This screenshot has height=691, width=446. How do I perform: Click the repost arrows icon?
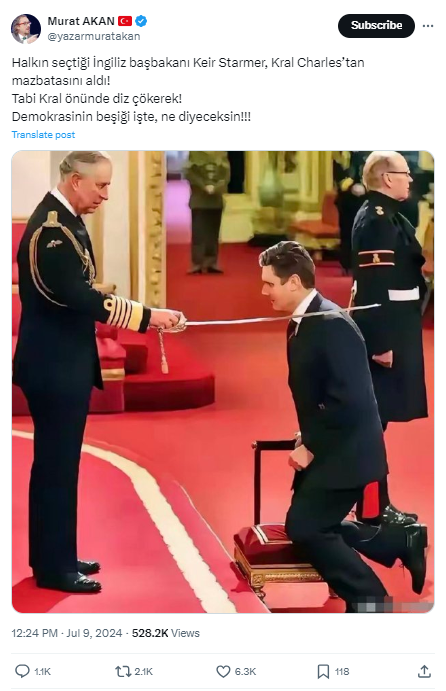(123, 672)
